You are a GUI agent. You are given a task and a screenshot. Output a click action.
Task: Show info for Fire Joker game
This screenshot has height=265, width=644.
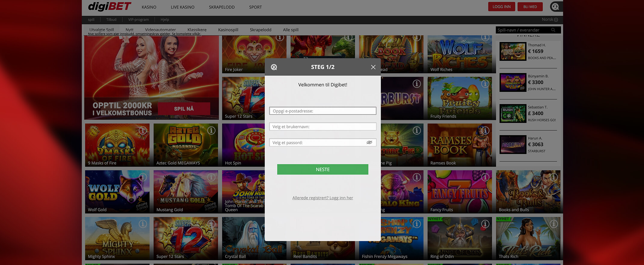(x=280, y=38)
